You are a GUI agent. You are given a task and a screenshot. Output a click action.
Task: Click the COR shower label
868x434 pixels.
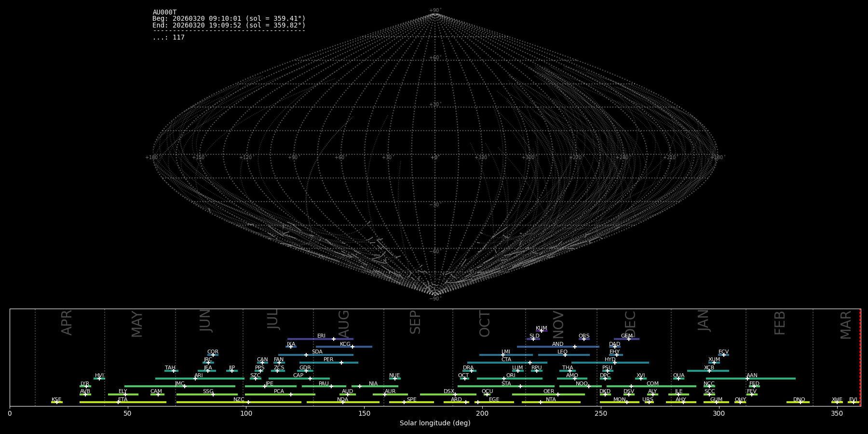click(x=213, y=352)
